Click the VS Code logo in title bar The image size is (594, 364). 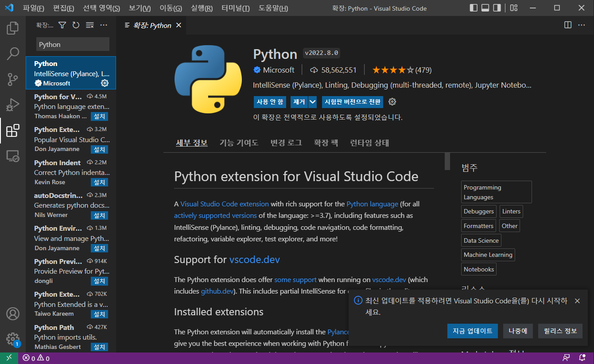click(9, 8)
